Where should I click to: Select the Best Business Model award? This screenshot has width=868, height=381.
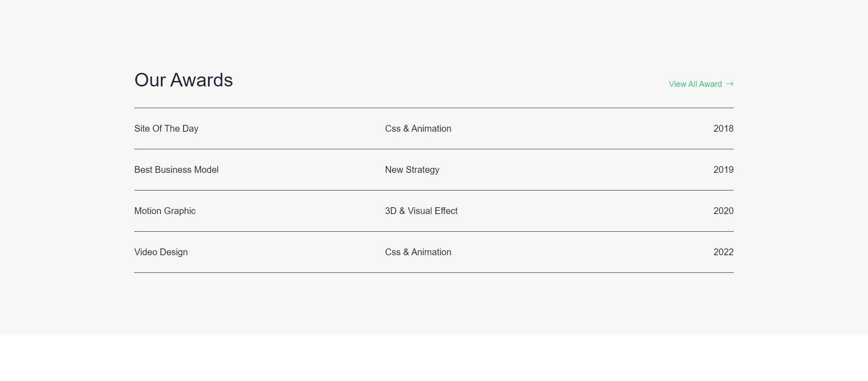pyautogui.click(x=176, y=170)
